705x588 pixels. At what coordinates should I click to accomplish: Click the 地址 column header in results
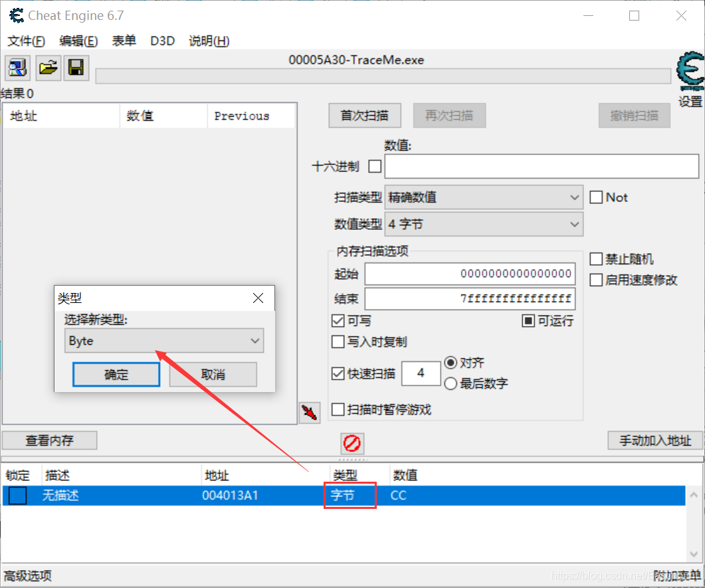coord(62,116)
